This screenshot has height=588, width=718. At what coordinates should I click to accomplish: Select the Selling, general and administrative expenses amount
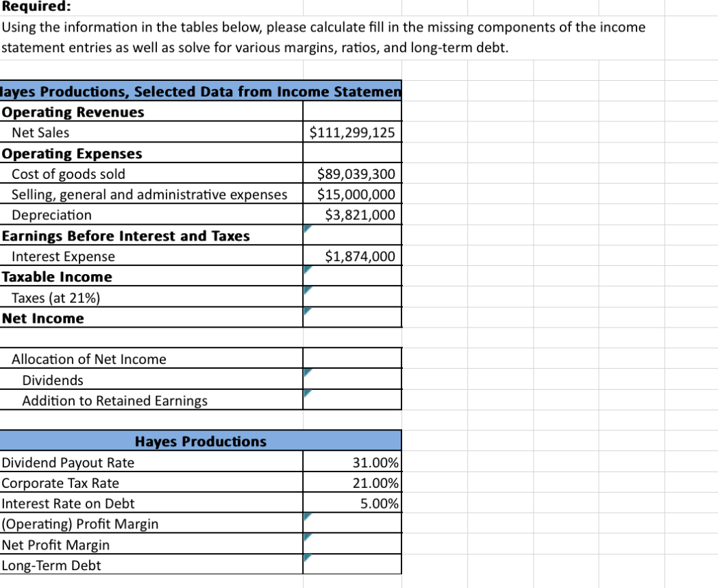click(352, 195)
